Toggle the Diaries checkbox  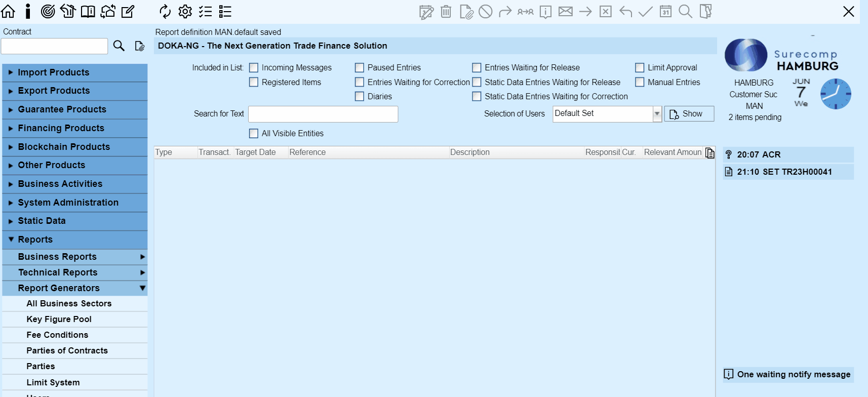coord(360,96)
